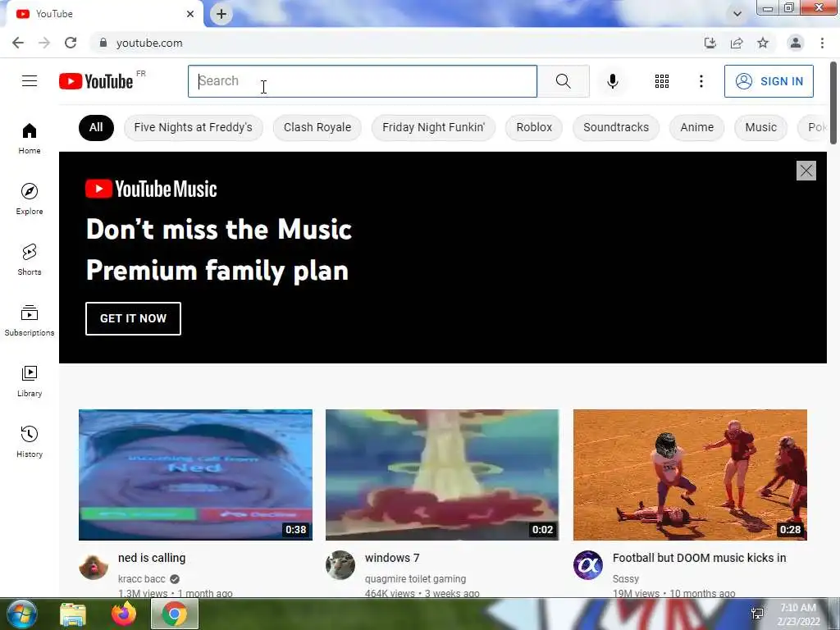Expand the Chrome tab search chevron
Image resolution: width=840 pixels, height=630 pixels.
click(x=737, y=14)
